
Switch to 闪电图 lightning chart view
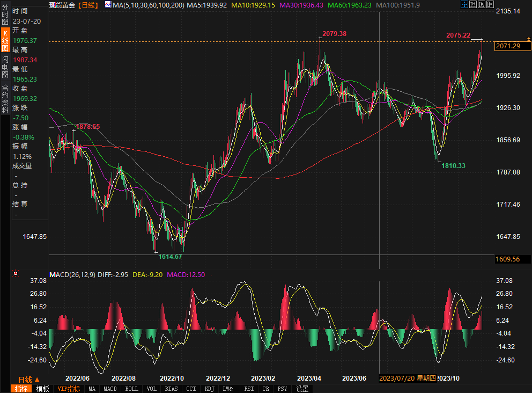[x=5, y=67]
